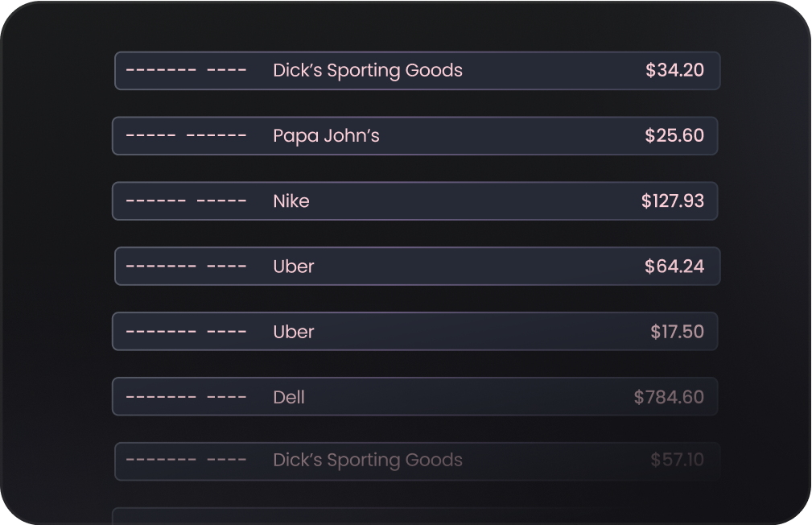The height and width of the screenshot is (525, 812).
Task: Open the faded Dick's Sporting Goods transaction
Action: pos(417,461)
